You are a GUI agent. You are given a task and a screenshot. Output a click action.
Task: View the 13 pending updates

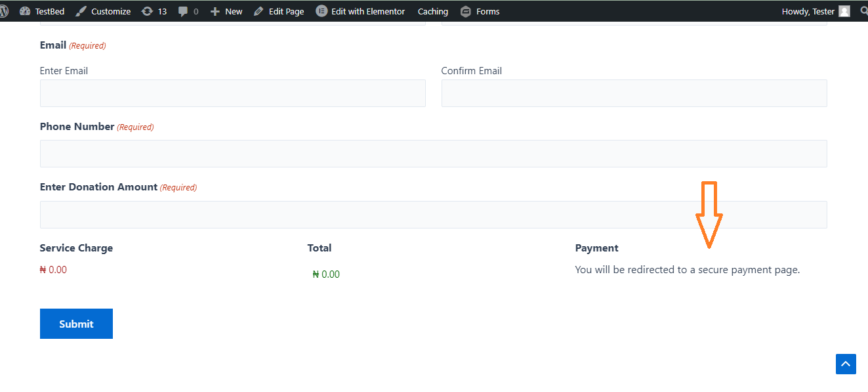click(154, 11)
